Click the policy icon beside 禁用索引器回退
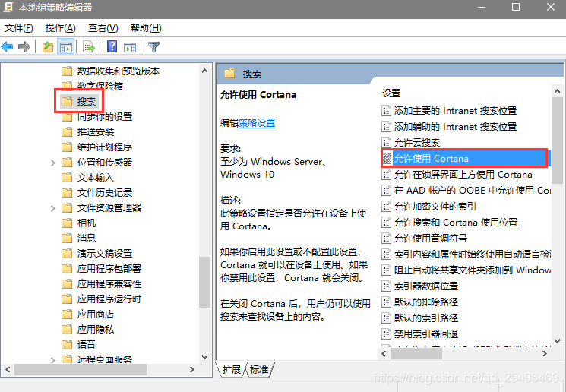The height and width of the screenshot is (392, 566). pyautogui.click(x=386, y=334)
